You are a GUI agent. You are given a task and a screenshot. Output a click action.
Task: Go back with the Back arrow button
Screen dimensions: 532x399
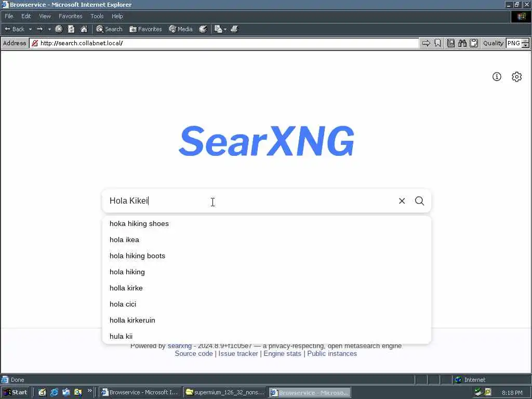[14, 29]
